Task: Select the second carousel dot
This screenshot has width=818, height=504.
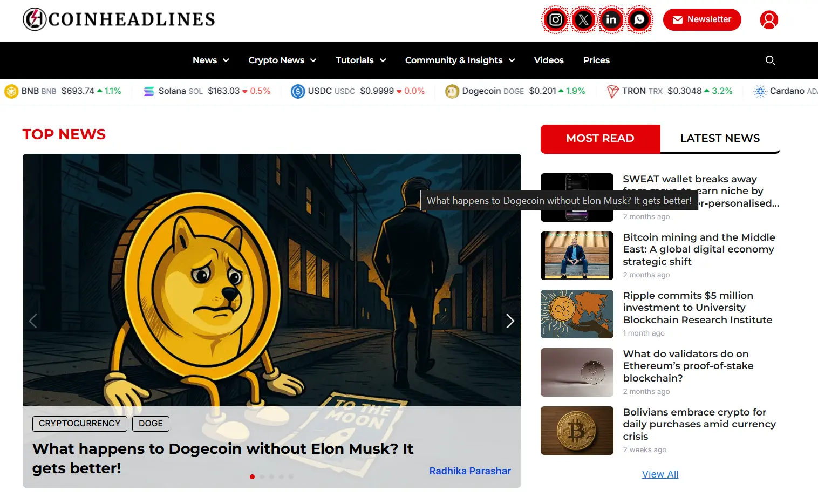Action: pyautogui.click(x=262, y=476)
